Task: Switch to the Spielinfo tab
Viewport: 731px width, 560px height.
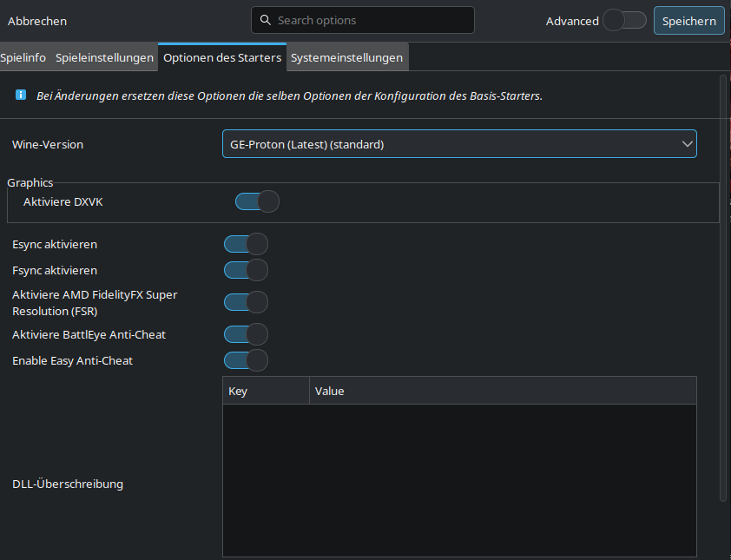Action: point(23,57)
